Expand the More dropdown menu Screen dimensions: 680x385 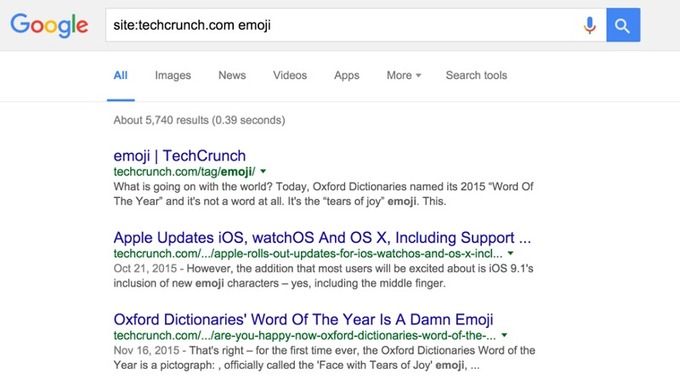(x=404, y=75)
